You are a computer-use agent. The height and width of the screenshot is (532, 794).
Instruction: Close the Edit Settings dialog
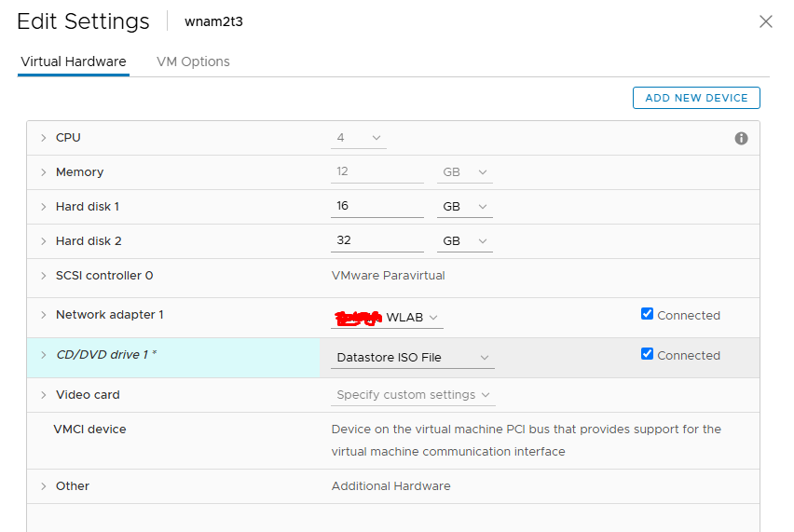[x=765, y=21]
